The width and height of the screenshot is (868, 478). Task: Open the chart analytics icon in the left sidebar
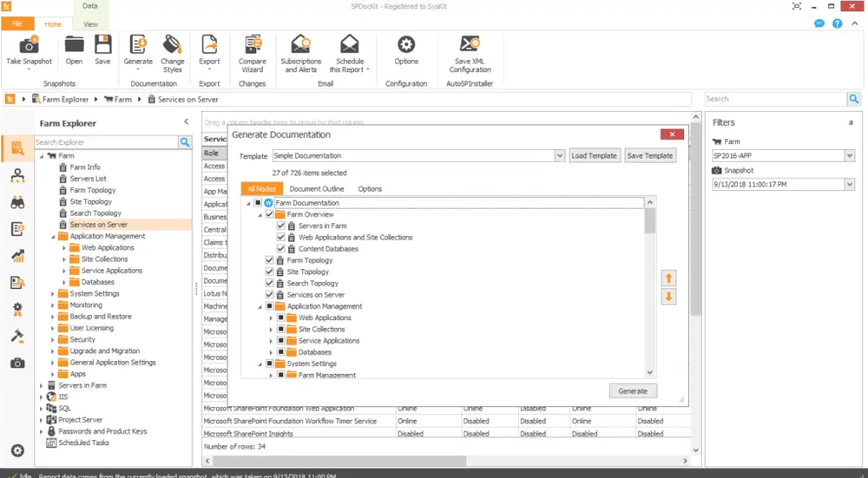pos(17,256)
